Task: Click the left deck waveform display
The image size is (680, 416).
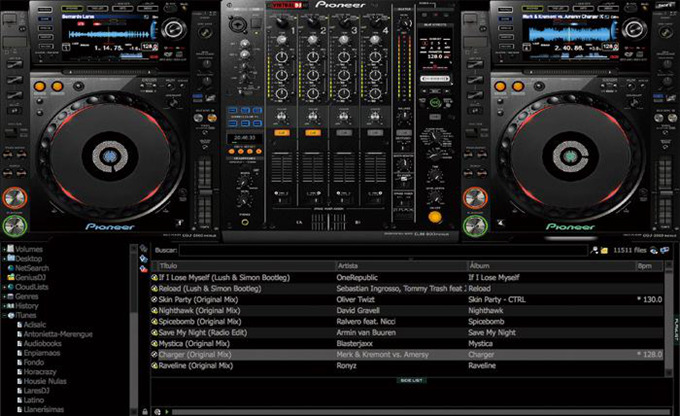Action: click(110, 34)
